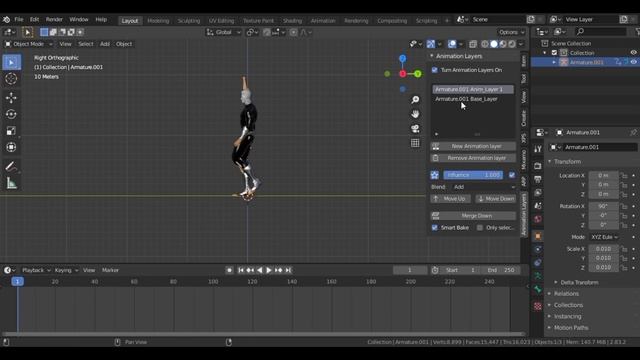Hide Collection with eye icon
This screenshot has width=640, height=360.
pos(633,53)
